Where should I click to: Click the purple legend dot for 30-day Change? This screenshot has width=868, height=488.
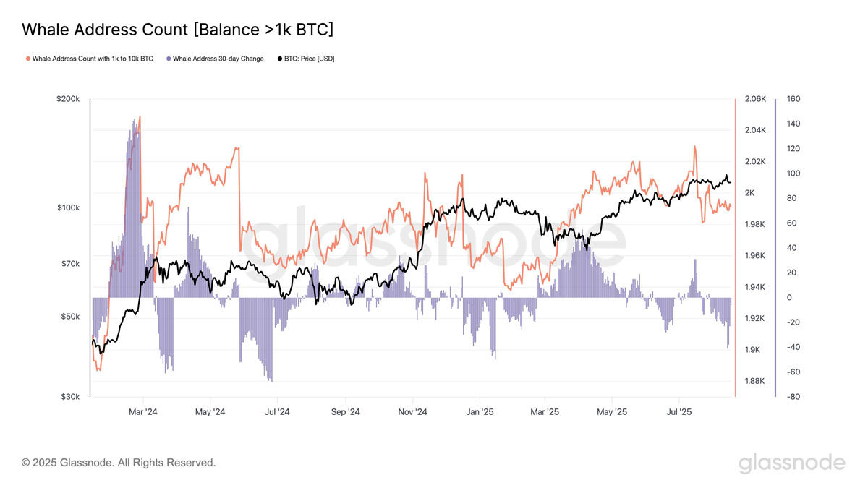point(169,59)
